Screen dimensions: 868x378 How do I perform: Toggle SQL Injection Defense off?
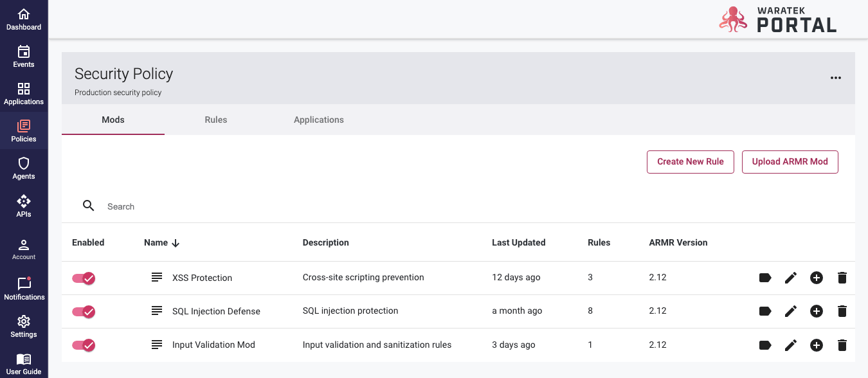(x=84, y=311)
